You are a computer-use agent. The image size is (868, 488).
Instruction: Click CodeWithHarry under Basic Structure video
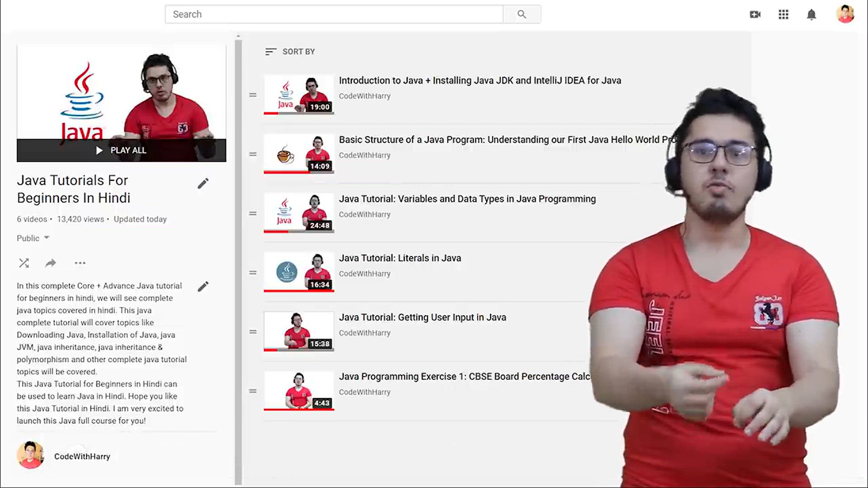(x=365, y=155)
